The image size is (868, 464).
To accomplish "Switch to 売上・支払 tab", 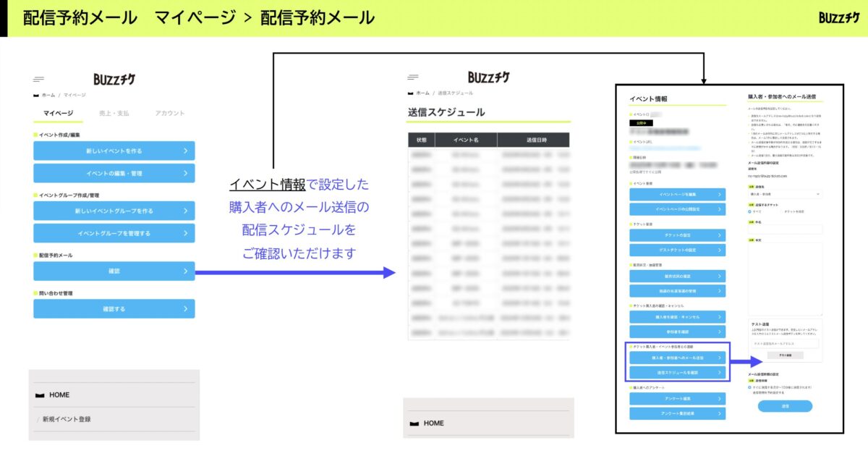I will pyautogui.click(x=114, y=113).
